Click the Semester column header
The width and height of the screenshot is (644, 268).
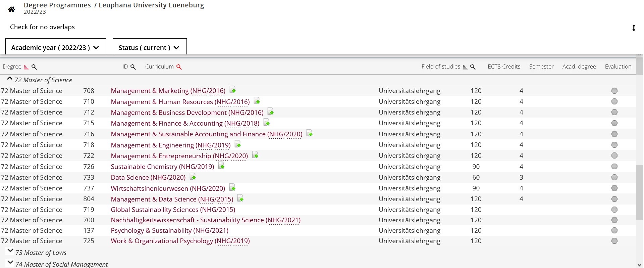(x=541, y=66)
